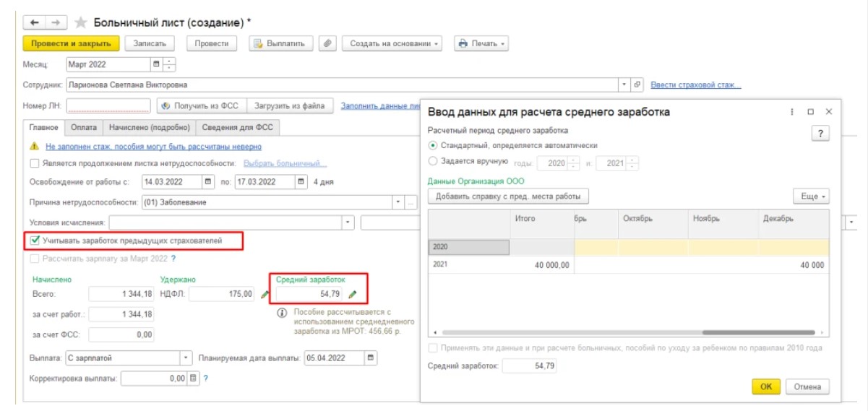
Task: Click the star favorite icon near title
Action: [x=81, y=23]
